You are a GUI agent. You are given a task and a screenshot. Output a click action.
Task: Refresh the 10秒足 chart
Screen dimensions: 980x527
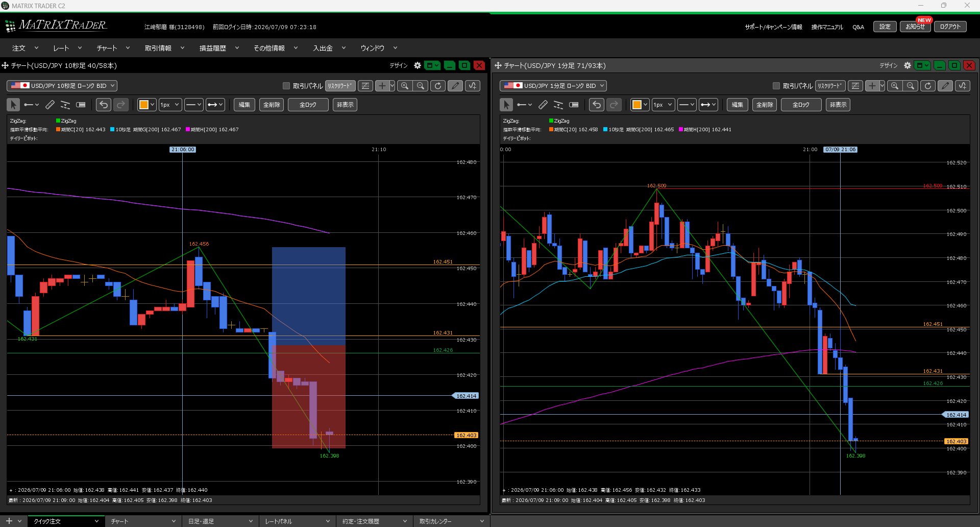[438, 86]
